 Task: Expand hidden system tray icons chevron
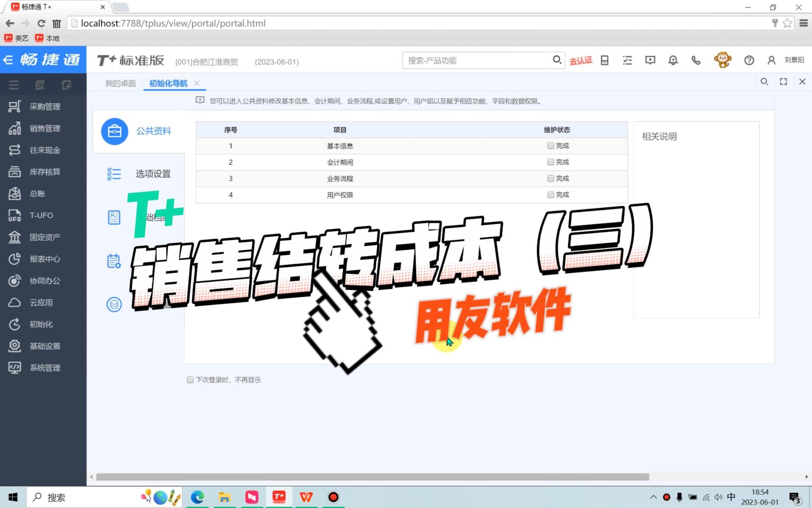(653, 497)
